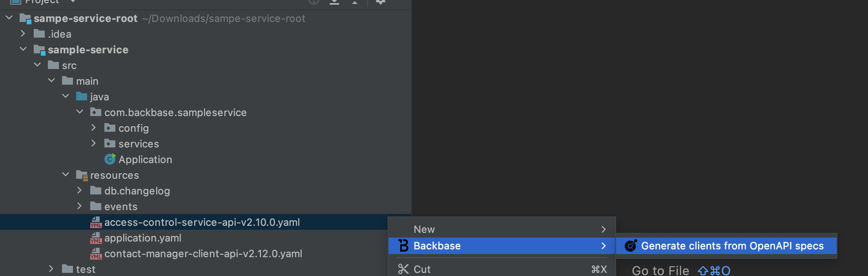Click the db.changelog folder icon
This screenshot has height=276, width=868.
coord(96,191)
